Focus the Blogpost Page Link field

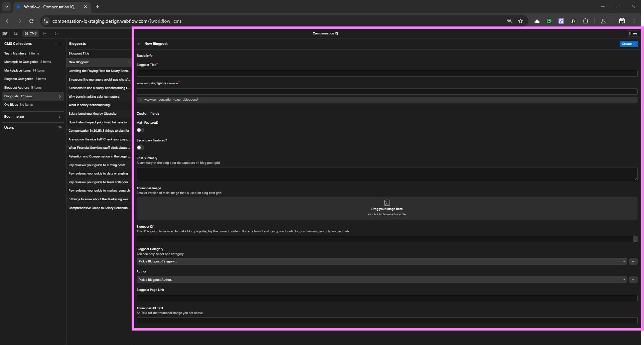pos(387,298)
